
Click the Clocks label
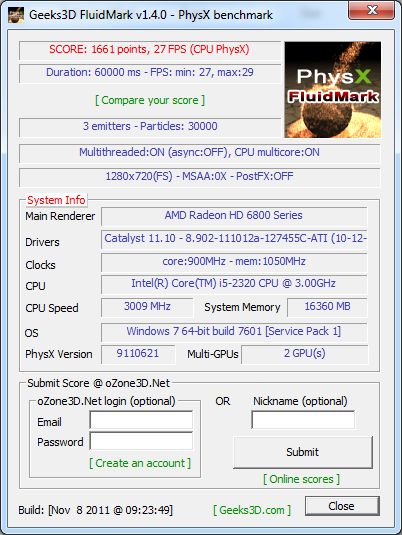point(40,265)
